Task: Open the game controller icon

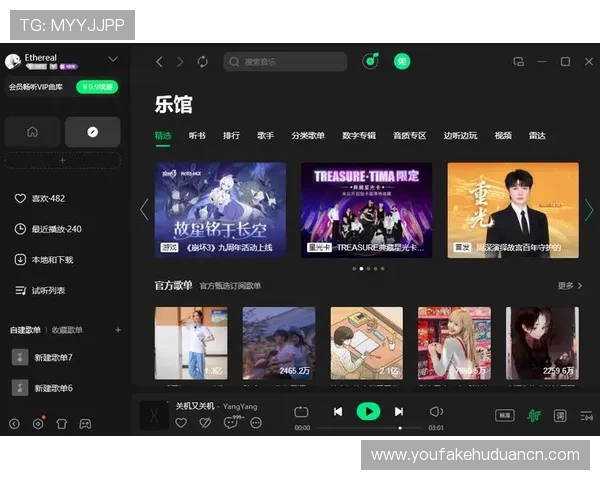Action: pos(85,424)
